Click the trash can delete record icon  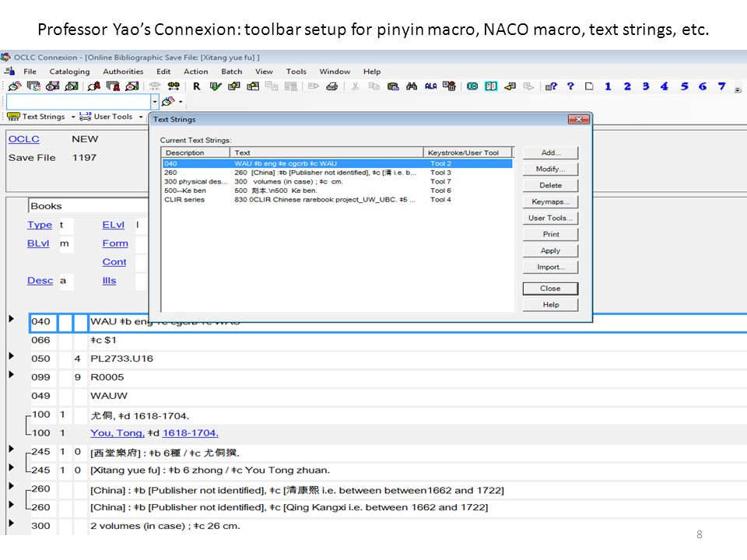click(449, 86)
